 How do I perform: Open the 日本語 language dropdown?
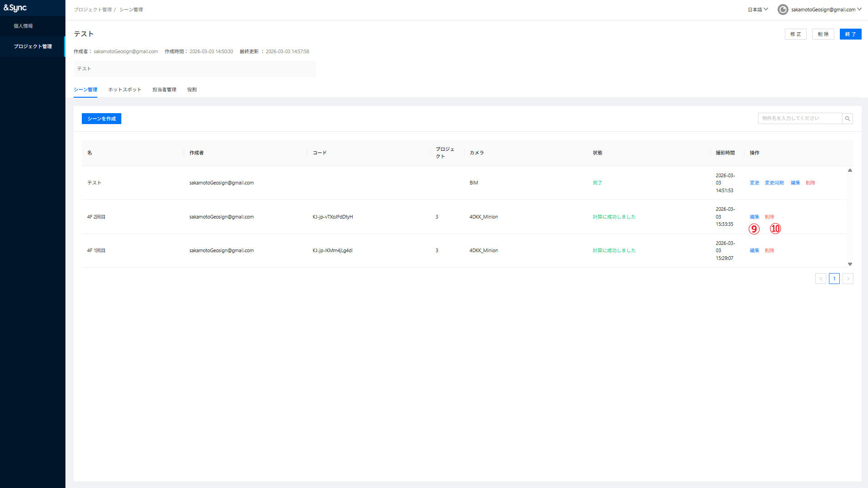click(x=758, y=10)
